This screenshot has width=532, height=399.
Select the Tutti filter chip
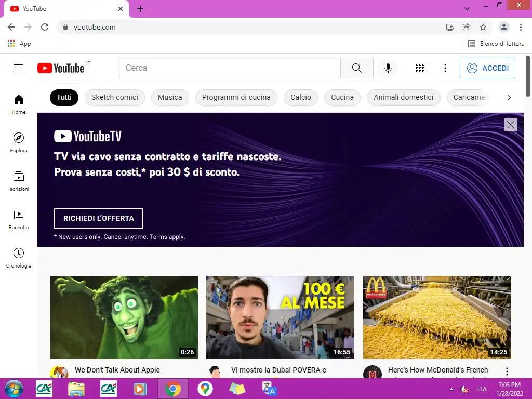64,97
